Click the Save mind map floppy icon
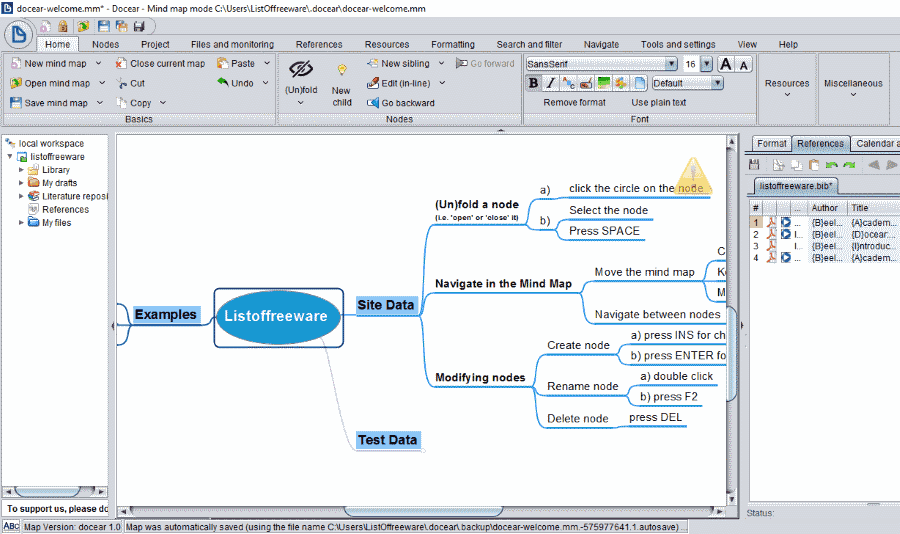The image size is (900, 534). pyautogui.click(x=16, y=103)
